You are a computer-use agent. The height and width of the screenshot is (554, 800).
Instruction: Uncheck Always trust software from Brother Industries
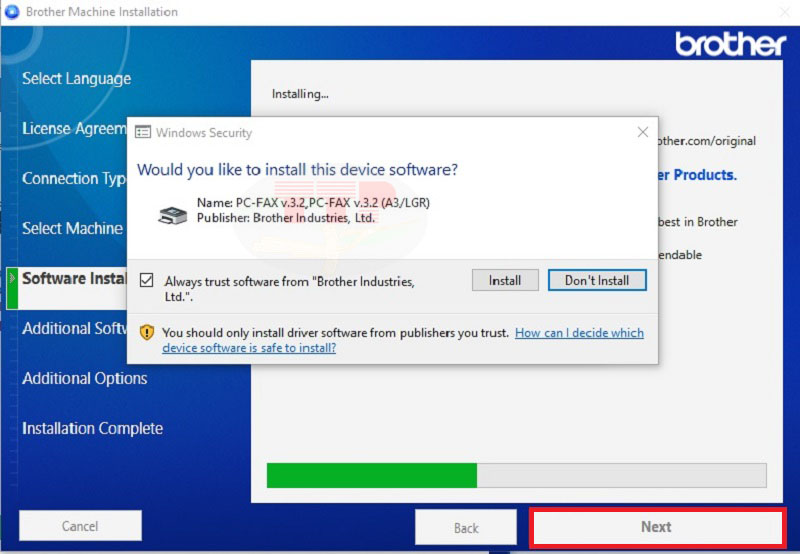(x=147, y=281)
